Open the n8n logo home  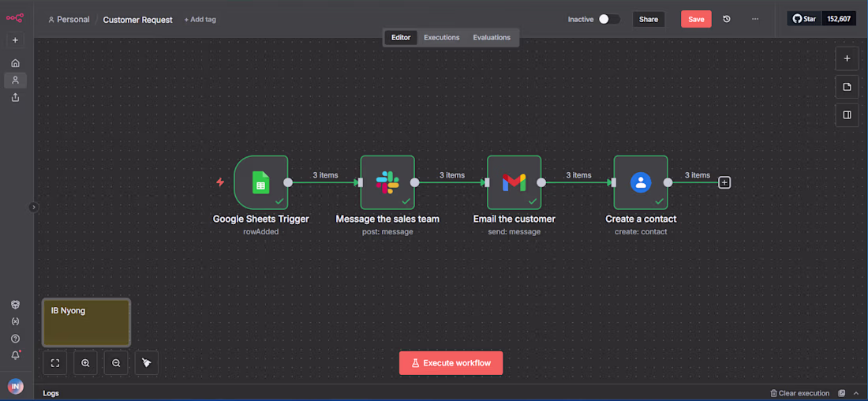(x=15, y=17)
